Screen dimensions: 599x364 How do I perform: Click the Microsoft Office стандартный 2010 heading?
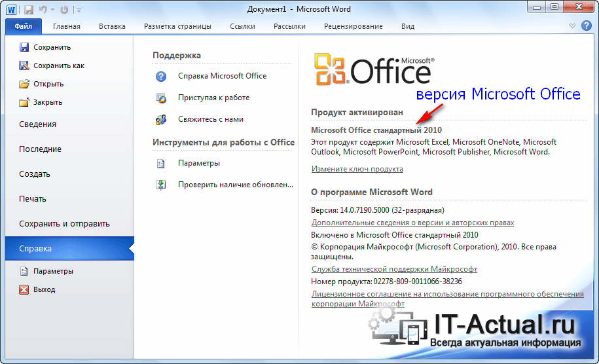click(x=376, y=130)
